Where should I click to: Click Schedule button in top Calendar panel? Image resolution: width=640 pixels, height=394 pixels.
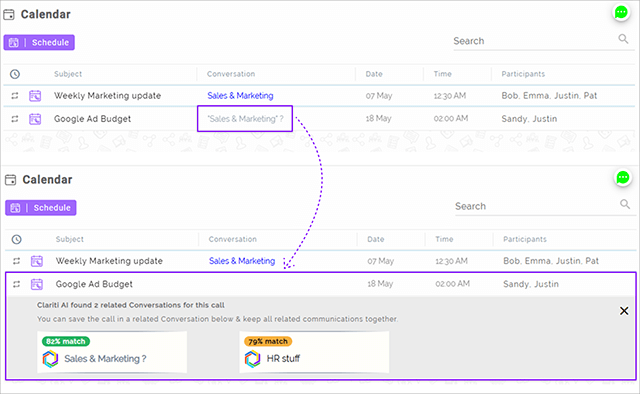(x=39, y=42)
